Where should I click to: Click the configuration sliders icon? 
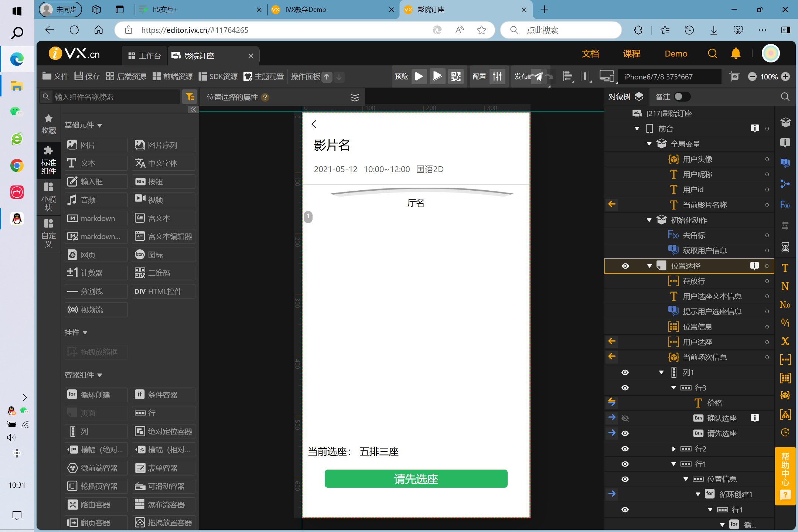497,76
